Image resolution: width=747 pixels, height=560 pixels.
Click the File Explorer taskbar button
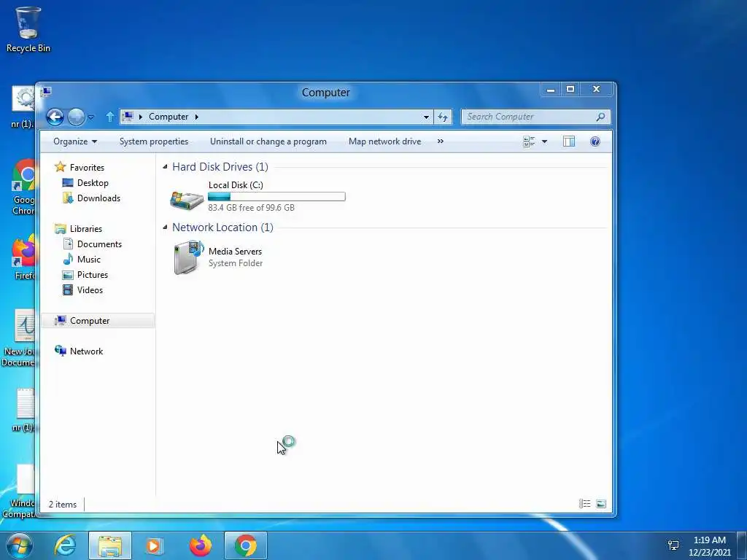(109, 545)
